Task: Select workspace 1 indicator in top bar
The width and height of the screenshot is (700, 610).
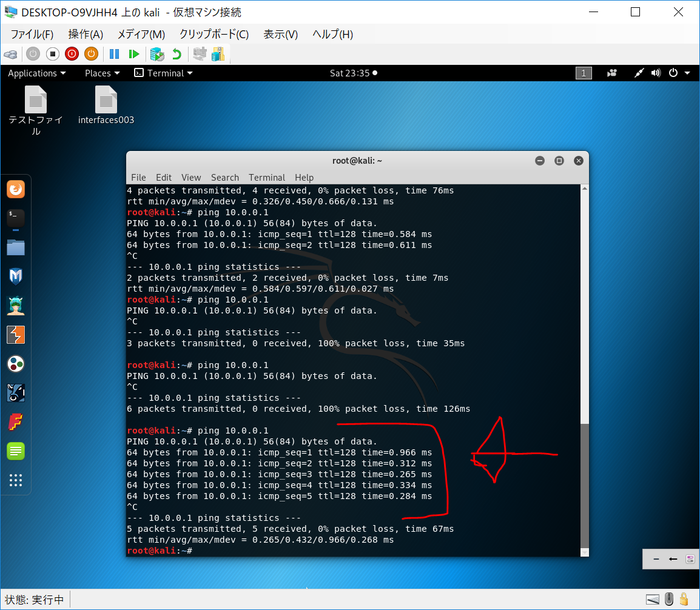Action: 583,73
